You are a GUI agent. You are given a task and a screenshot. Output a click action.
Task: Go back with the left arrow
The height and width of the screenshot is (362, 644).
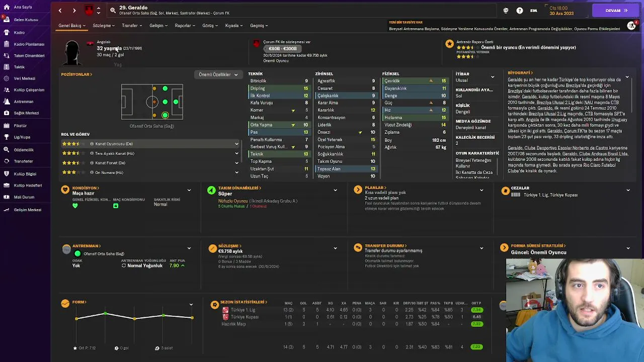pyautogui.click(x=60, y=11)
